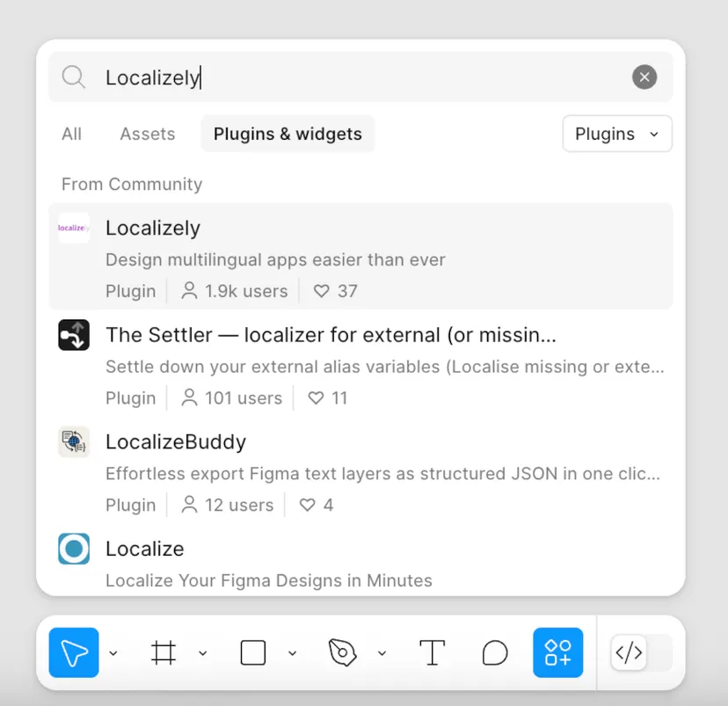Open The Settler localizer plugin result
The image size is (728, 706).
[360, 363]
